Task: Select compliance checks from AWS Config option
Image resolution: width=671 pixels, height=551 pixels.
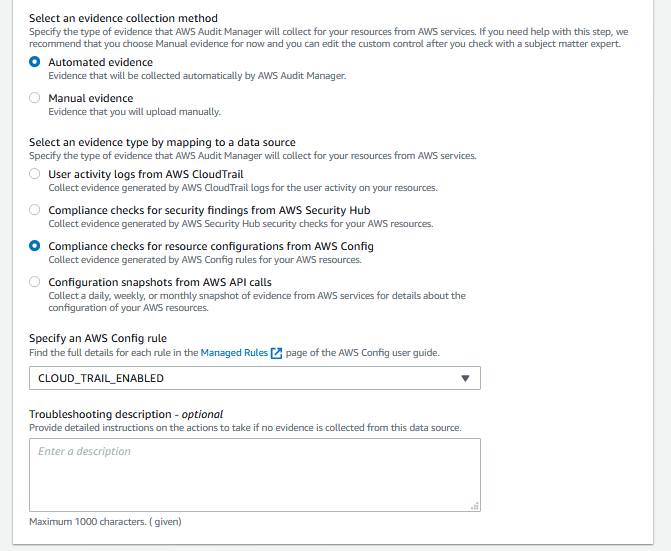Action: coord(35,246)
